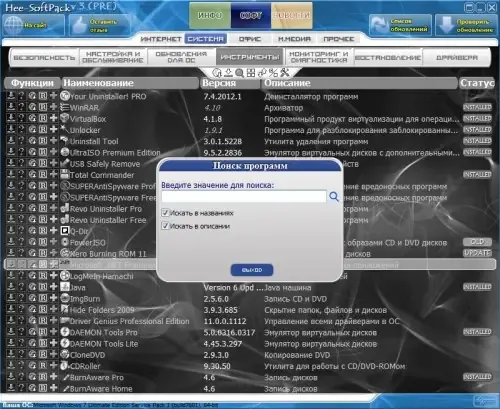The width and height of the screenshot is (500, 409).
Task: Click the 'Проверить обновление' button
Action: pyautogui.click(x=466, y=25)
